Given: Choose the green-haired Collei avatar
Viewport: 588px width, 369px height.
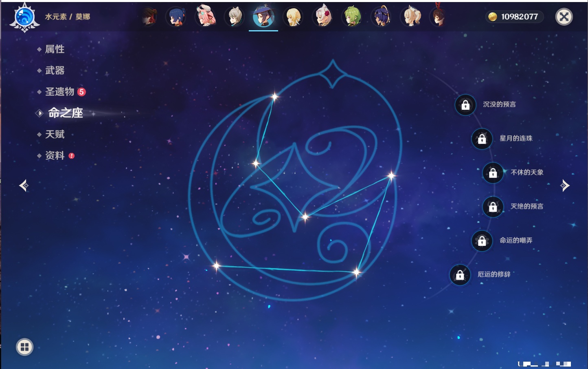Looking at the screenshot, I should (352, 17).
